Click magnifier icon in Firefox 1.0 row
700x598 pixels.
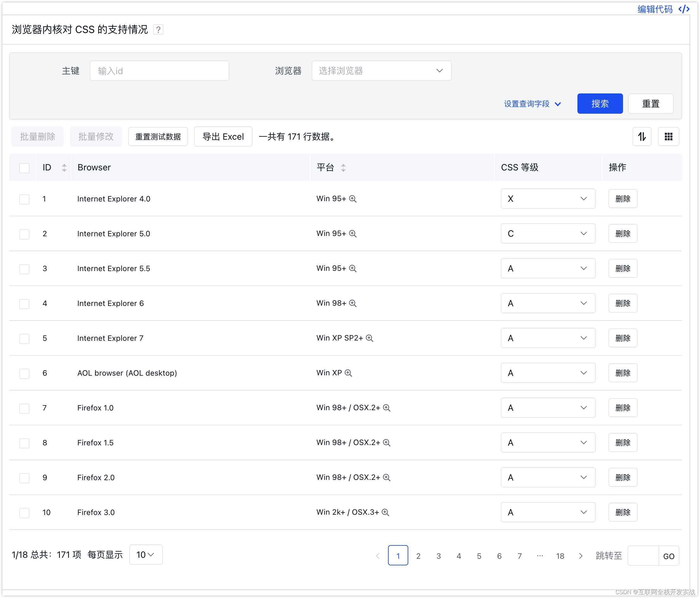click(387, 408)
